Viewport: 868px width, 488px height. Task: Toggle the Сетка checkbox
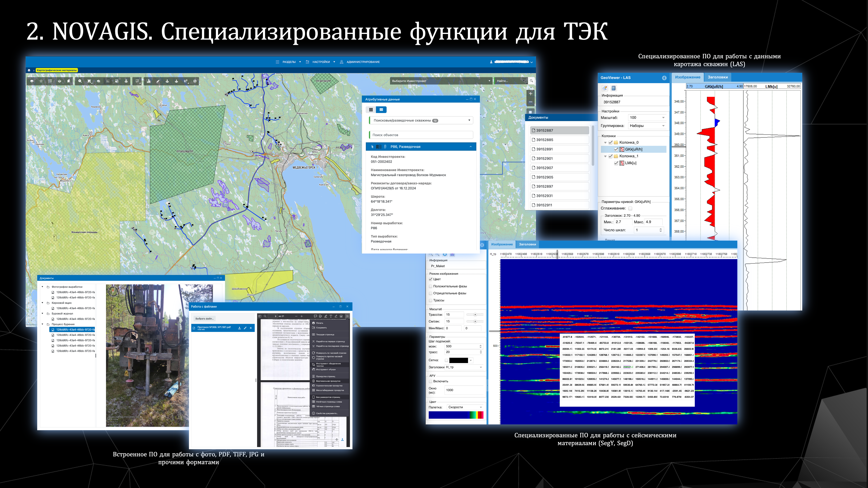coord(446,360)
